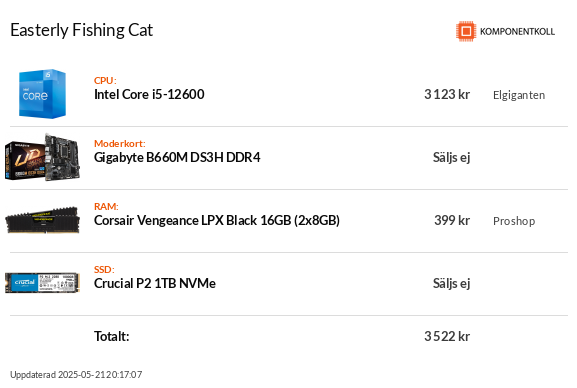Click the RAM: category label

(106, 206)
